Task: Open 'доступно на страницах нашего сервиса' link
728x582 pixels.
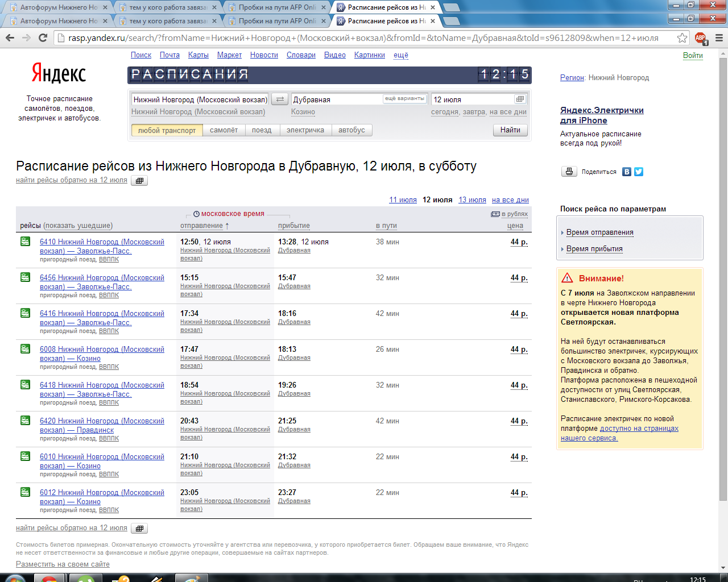Action: 619,433
